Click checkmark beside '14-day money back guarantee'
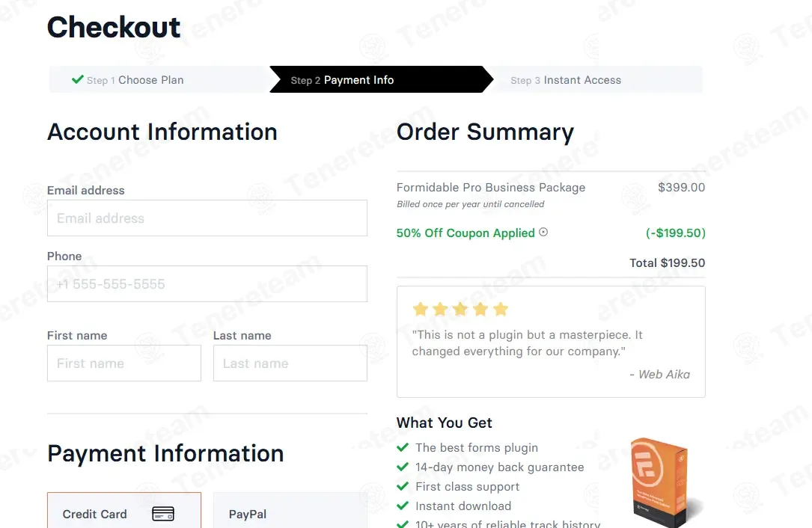 click(403, 467)
